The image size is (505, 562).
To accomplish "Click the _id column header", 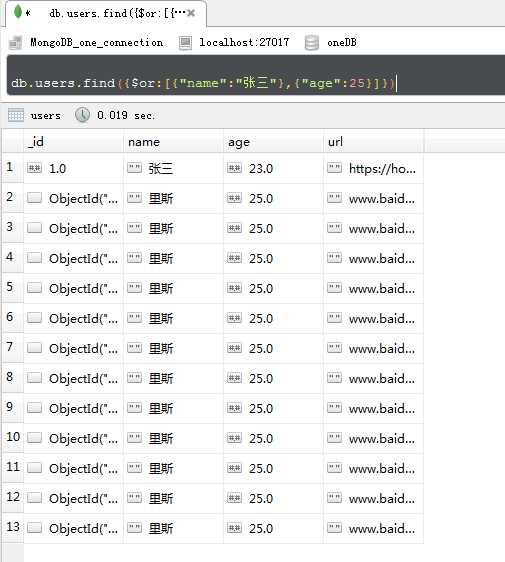I will click(73, 142).
